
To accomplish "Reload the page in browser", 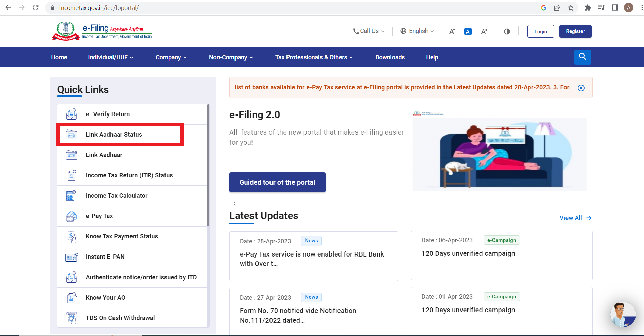I will pyautogui.click(x=36, y=7).
